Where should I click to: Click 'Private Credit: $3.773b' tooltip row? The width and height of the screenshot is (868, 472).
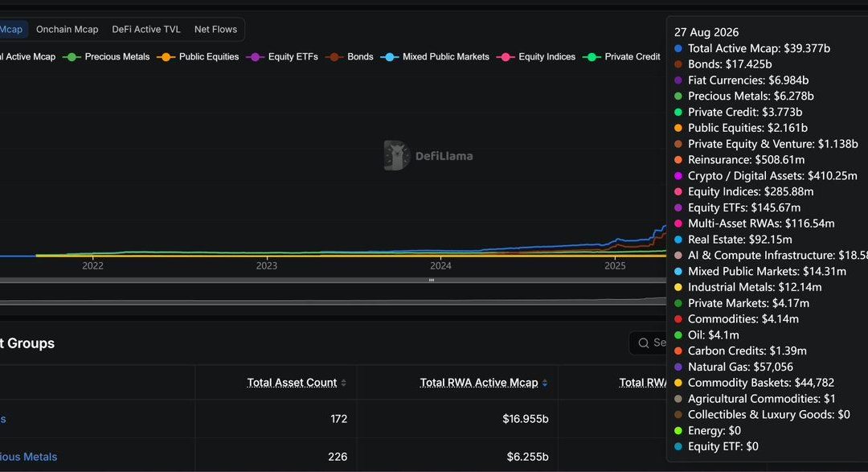[738, 112]
